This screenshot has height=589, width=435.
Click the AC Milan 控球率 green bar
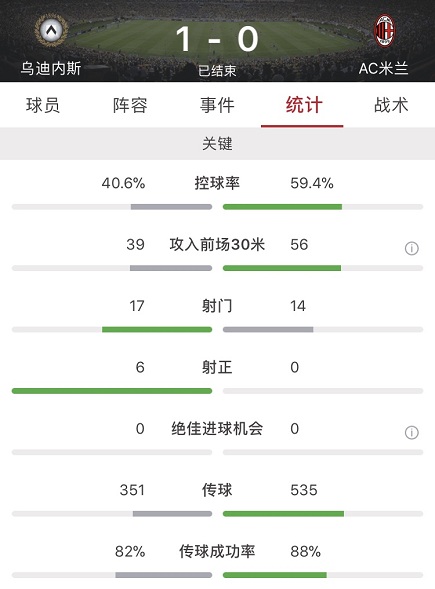click(x=282, y=207)
